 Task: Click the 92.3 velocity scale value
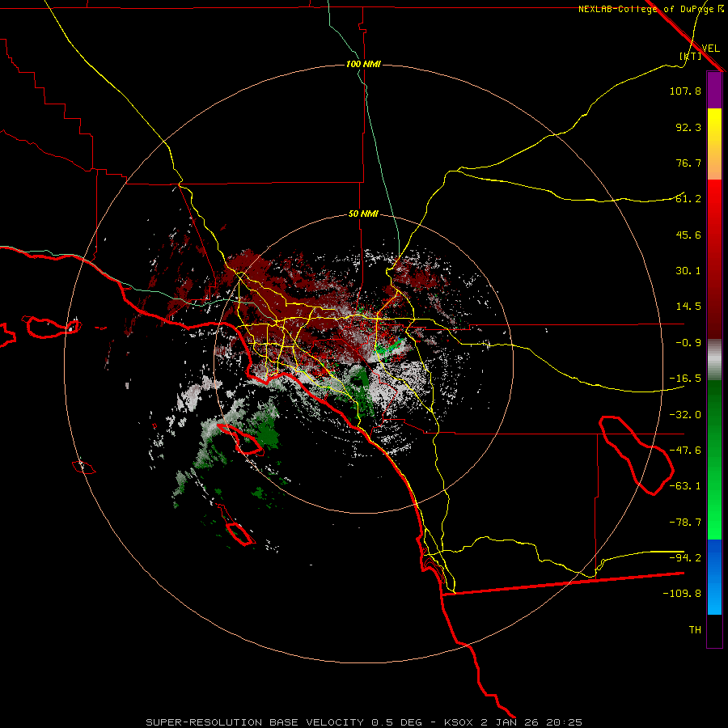688,127
